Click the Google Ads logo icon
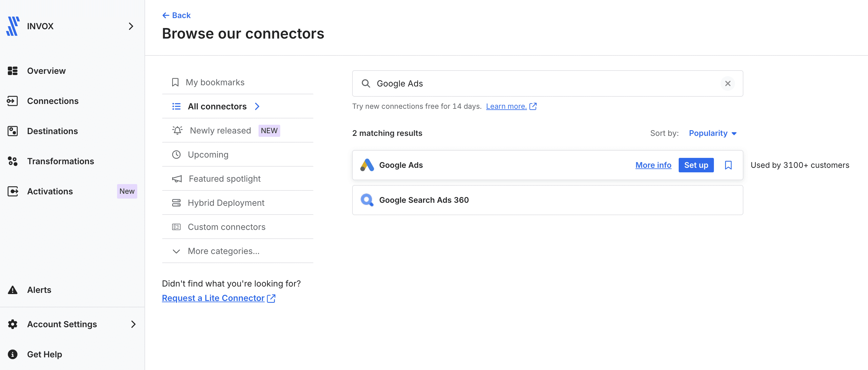The height and width of the screenshot is (370, 868). point(367,165)
